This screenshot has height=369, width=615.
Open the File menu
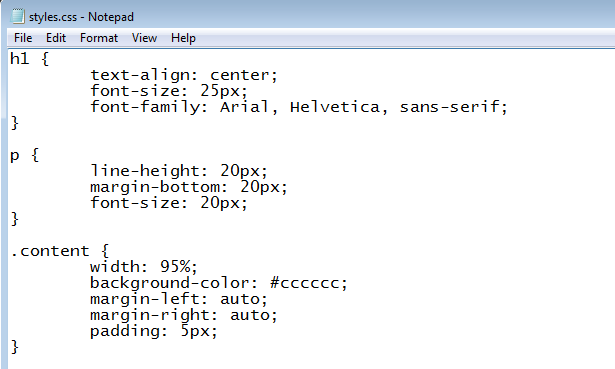(23, 38)
